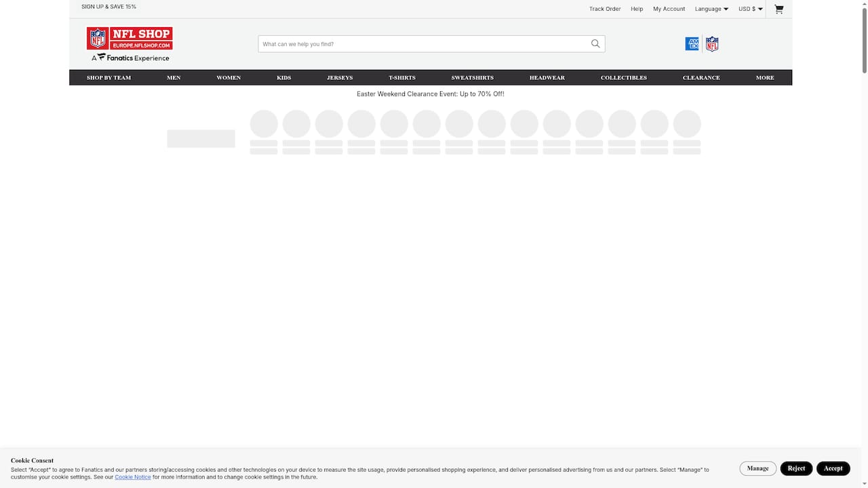Click the search magnifier icon
This screenshot has width=868, height=488.
click(595, 44)
